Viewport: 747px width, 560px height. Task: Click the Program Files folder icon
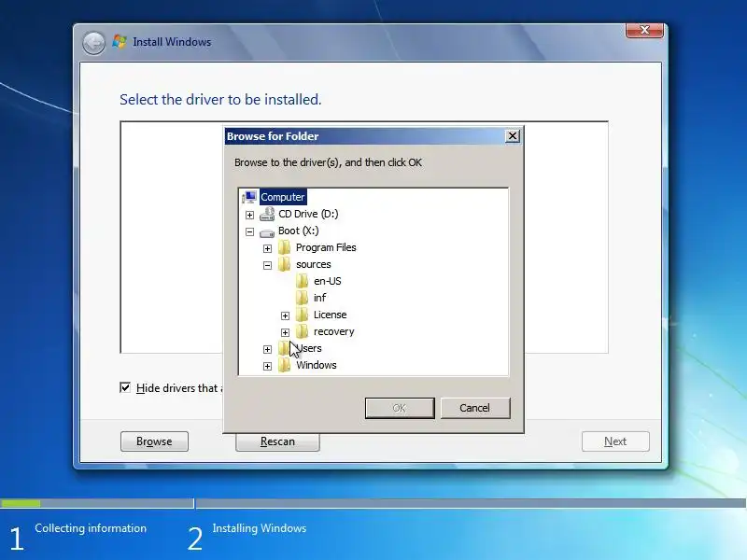pos(285,247)
